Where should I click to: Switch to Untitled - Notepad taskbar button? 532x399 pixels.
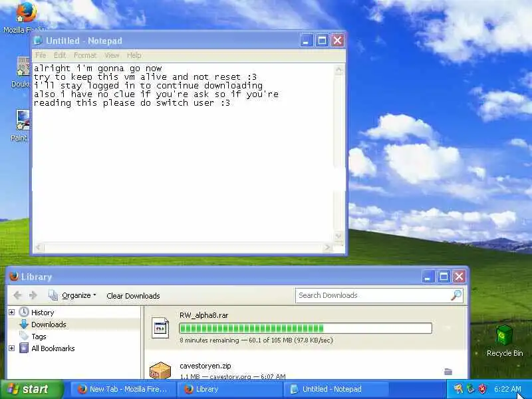tap(336, 389)
